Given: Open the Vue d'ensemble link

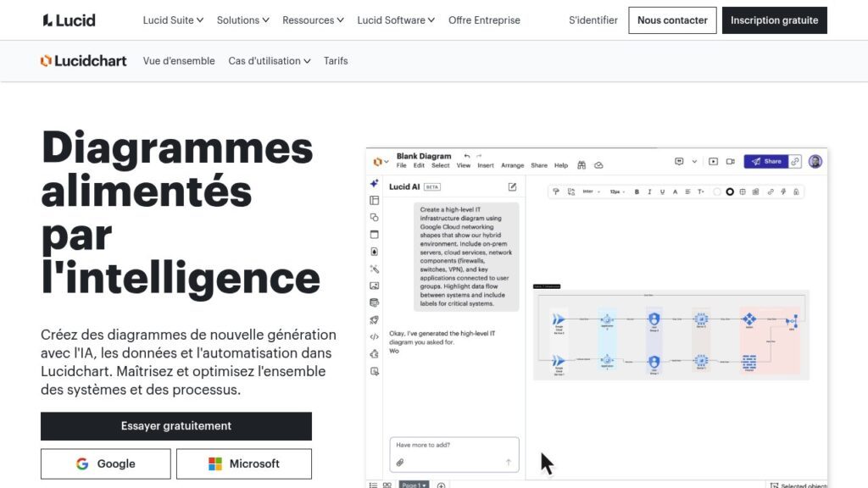Looking at the screenshot, I should tap(179, 61).
